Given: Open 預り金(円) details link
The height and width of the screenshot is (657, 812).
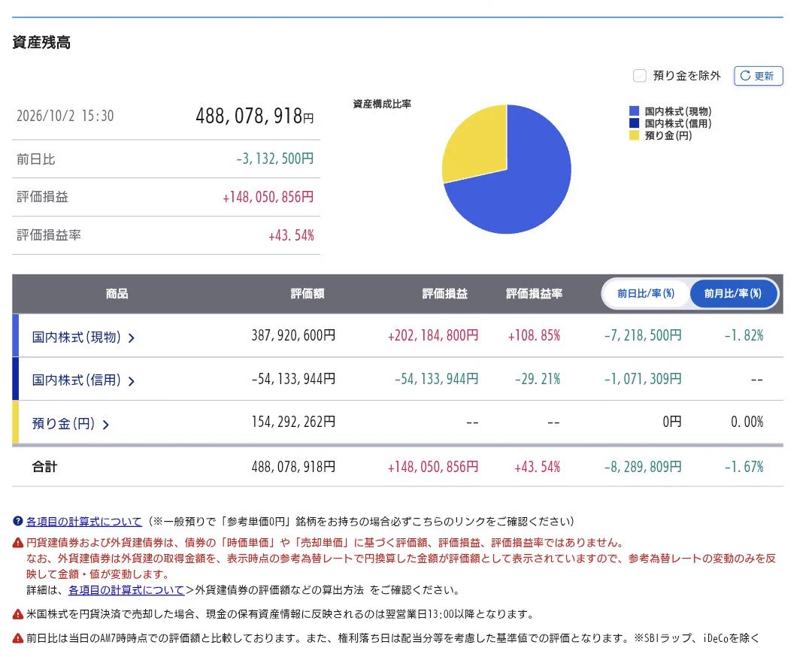Looking at the screenshot, I should 64,423.
